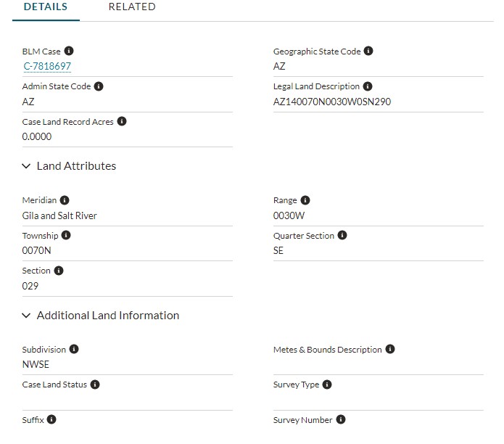Click info icon next to Admin State Code
504x444 pixels.
click(x=99, y=86)
